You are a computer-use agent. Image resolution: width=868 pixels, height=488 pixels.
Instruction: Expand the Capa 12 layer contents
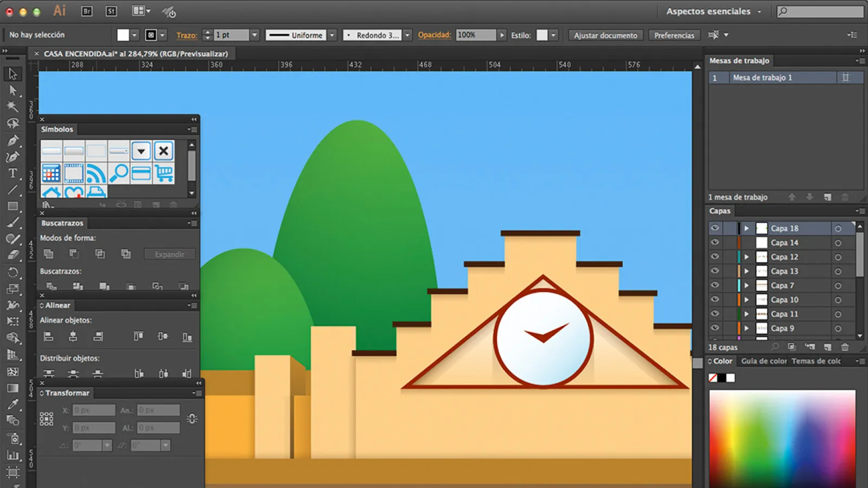tap(747, 256)
